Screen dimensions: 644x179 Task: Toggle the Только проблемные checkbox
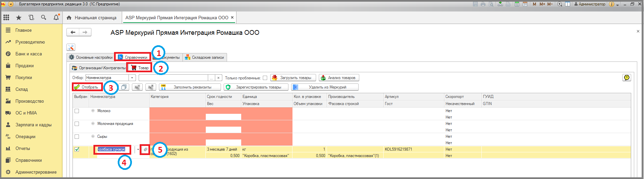pos(265,78)
